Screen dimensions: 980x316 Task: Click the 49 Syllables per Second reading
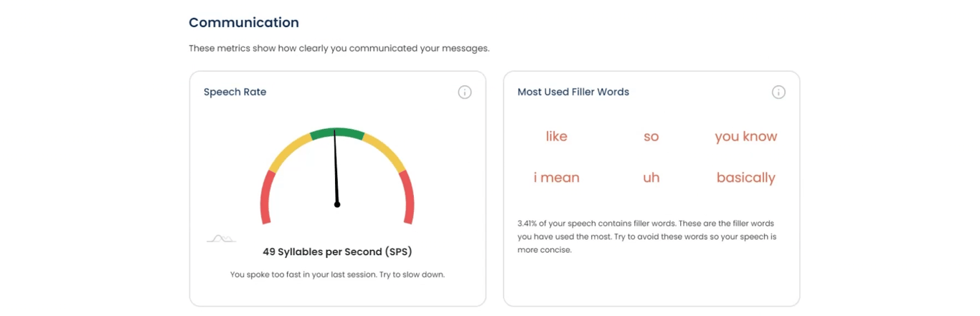pyautogui.click(x=337, y=252)
